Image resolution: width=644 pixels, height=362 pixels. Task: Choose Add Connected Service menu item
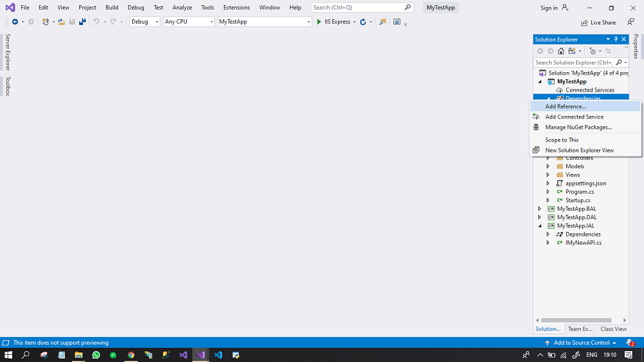coord(585,117)
